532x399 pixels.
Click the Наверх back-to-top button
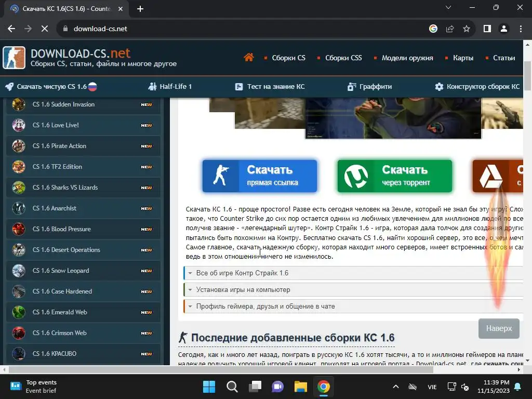(x=499, y=328)
